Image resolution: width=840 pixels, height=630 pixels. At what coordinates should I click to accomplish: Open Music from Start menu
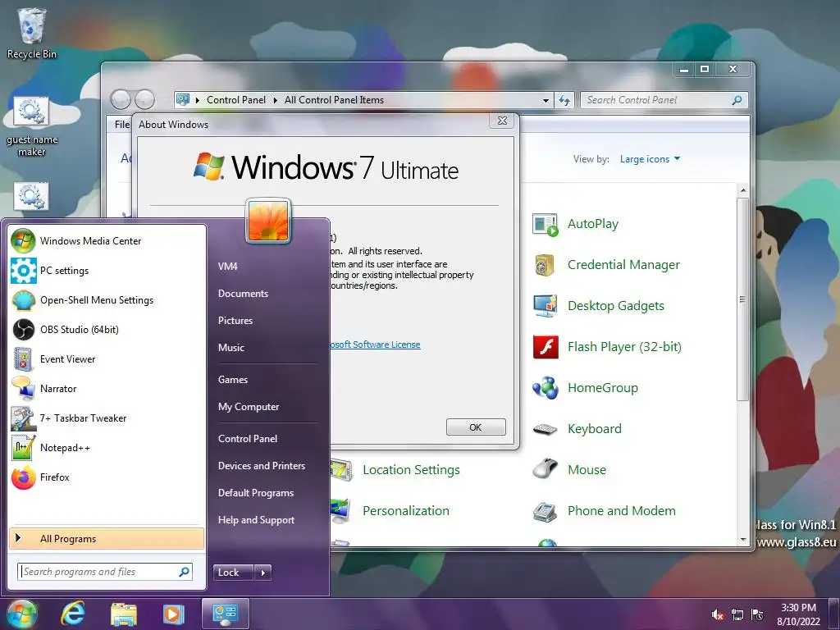pos(231,348)
